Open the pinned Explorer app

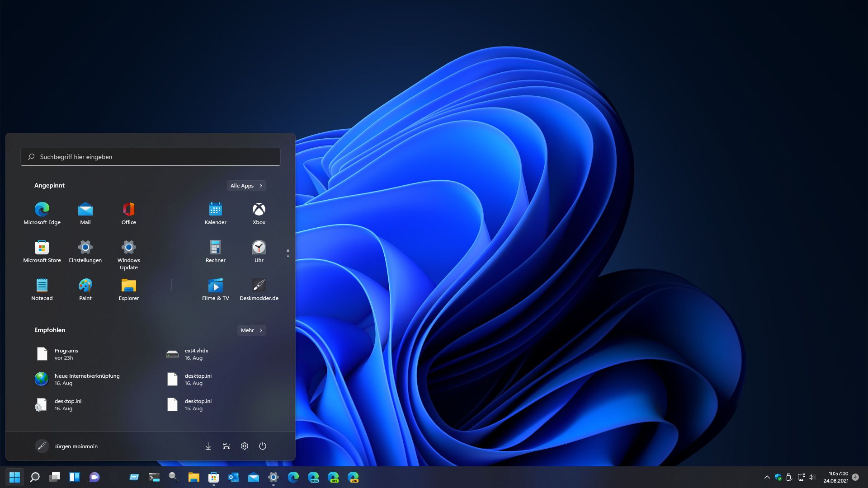tap(129, 289)
